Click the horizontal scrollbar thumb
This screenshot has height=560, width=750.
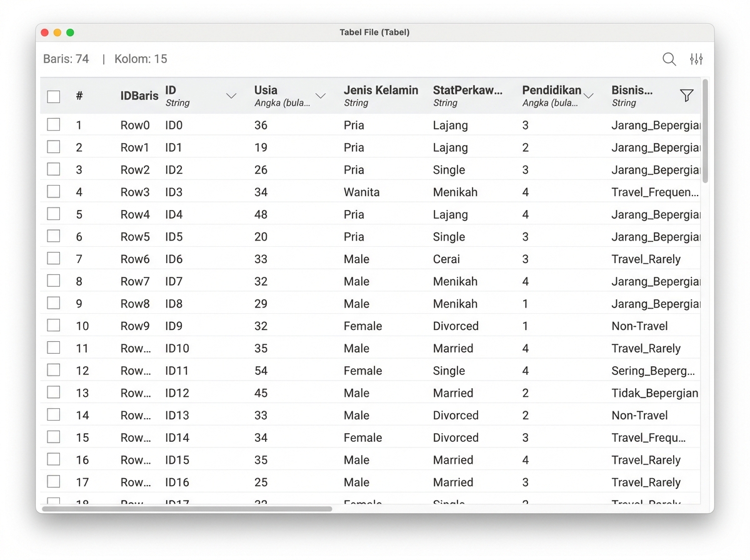[x=187, y=509]
